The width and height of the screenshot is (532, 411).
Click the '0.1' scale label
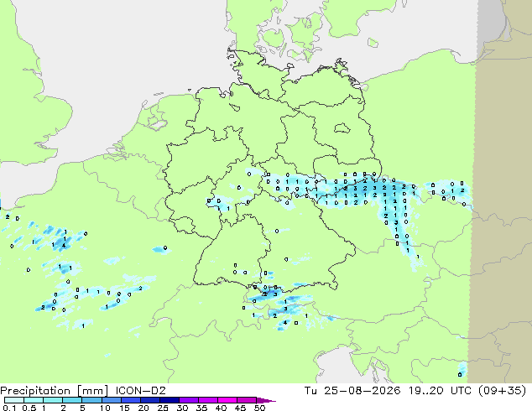[x=9, y=408]
